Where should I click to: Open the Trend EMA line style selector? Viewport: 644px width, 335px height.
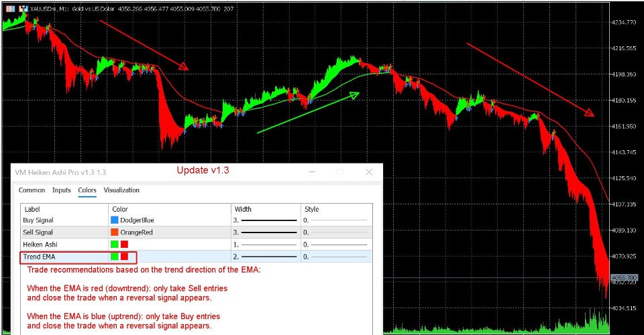coord(336,257)
